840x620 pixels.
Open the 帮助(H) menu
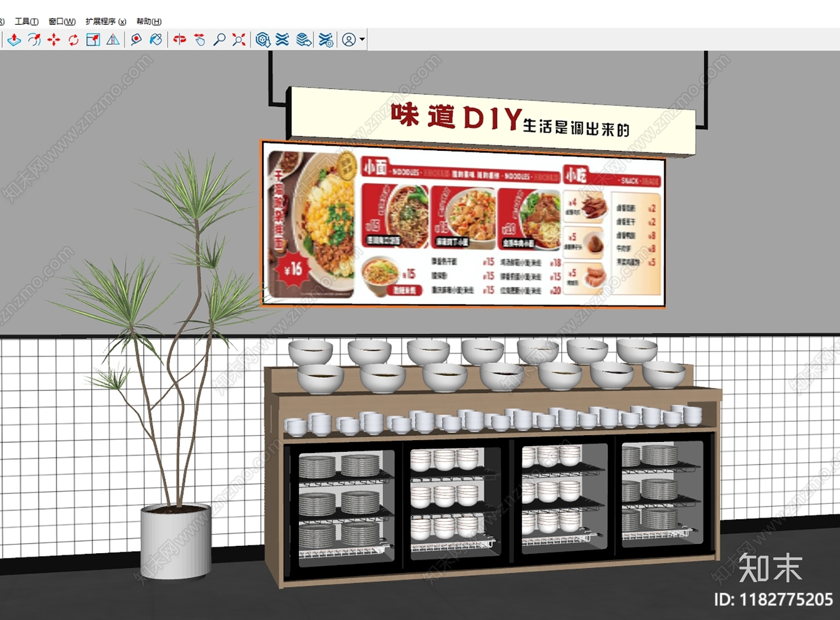(149, 21)
